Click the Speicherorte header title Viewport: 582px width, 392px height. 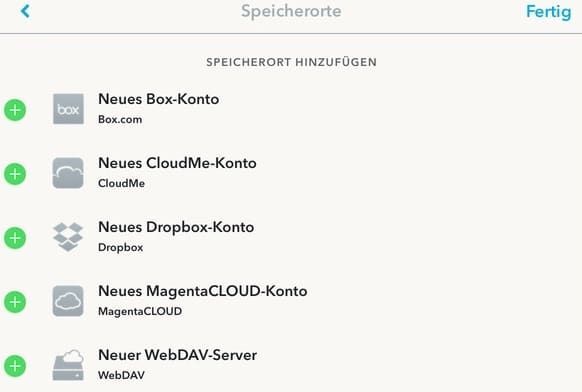click(x=291, y=11)
